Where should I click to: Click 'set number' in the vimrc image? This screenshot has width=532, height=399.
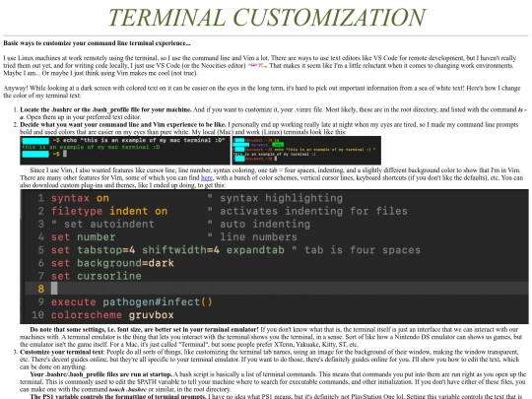click(83, 236)
